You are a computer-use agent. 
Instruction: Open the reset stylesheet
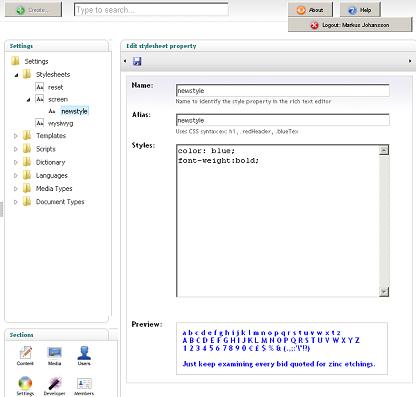55,87
